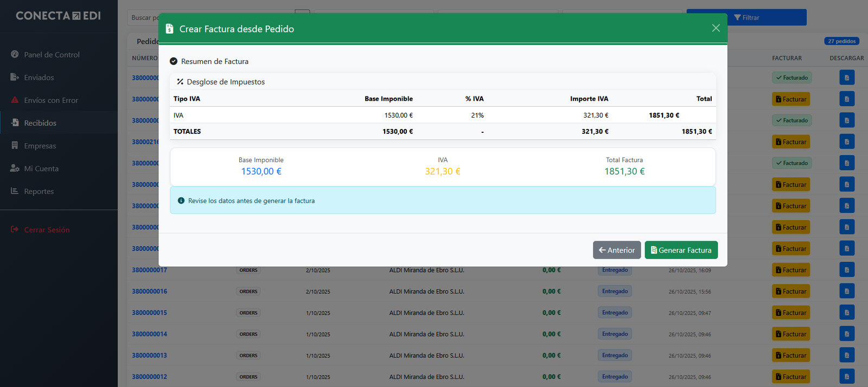Click download icon in the first order row
The width and height of the screenshot is (868, 387).
point(846,78)
